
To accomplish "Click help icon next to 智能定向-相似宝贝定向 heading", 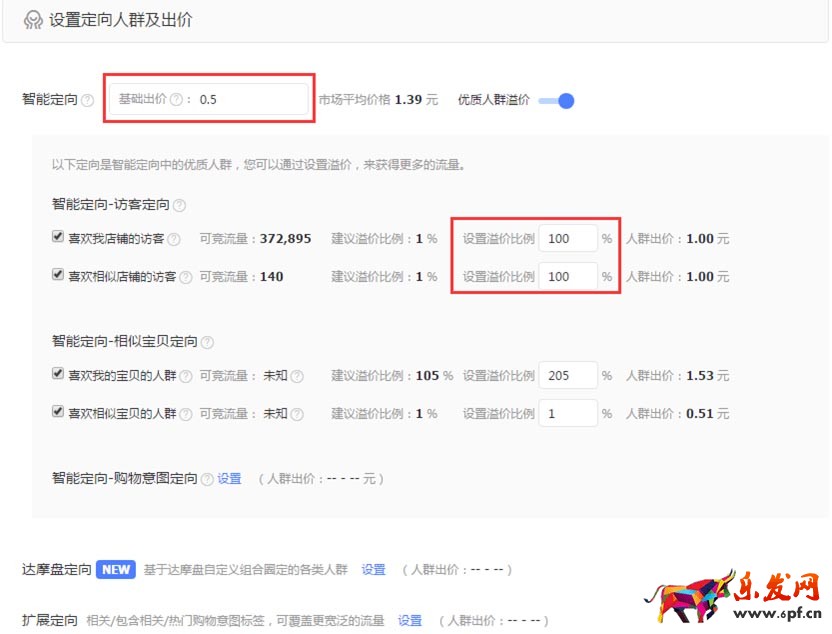I will point(207,341).
